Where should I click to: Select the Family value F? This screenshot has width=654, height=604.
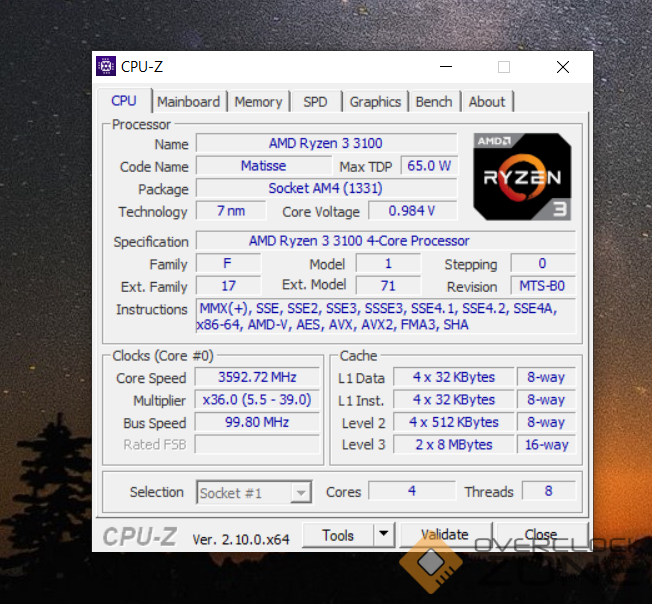tap(228, 263)
